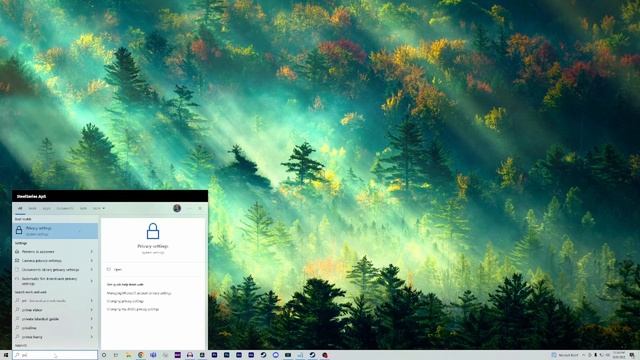Open Privacy settings best match result
This screenshot has height=360, width=640.
pyautogui.click(x=55, y=231)
